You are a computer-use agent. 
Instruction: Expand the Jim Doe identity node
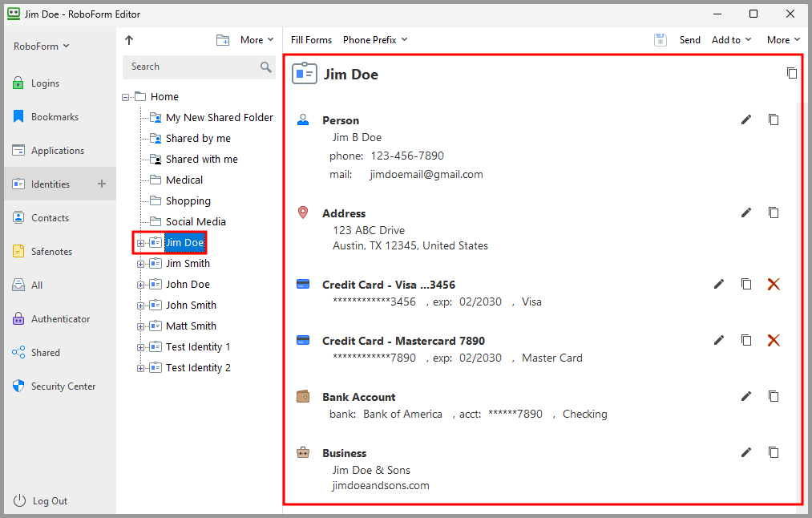[x=140, y=243]
